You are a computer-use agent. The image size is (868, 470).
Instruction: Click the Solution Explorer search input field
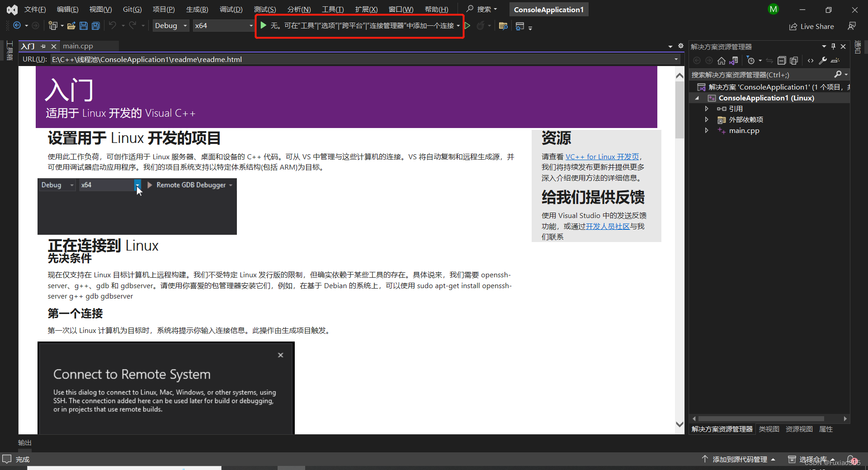[762, 75]
